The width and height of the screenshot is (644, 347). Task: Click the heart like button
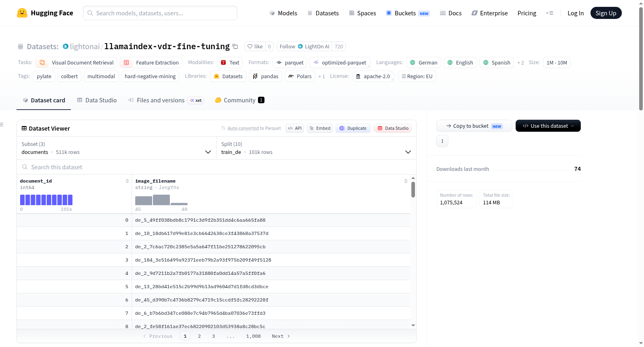point(255,46)
